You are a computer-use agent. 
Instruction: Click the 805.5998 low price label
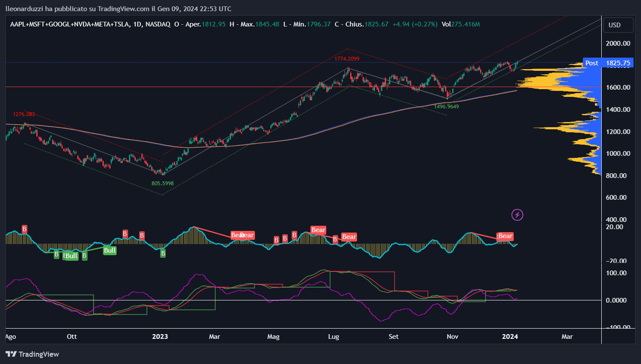click(162, 183)
